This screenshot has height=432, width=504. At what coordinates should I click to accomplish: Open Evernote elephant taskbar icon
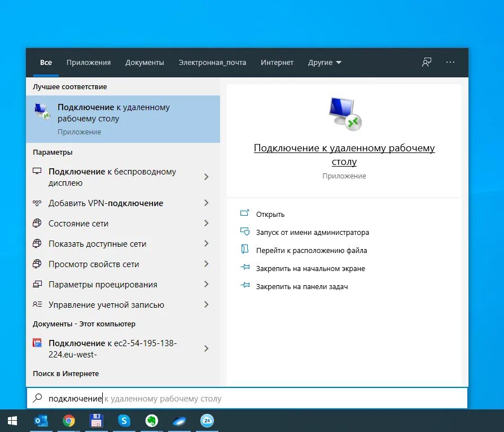pyautogui.click(x=152, y=421)
